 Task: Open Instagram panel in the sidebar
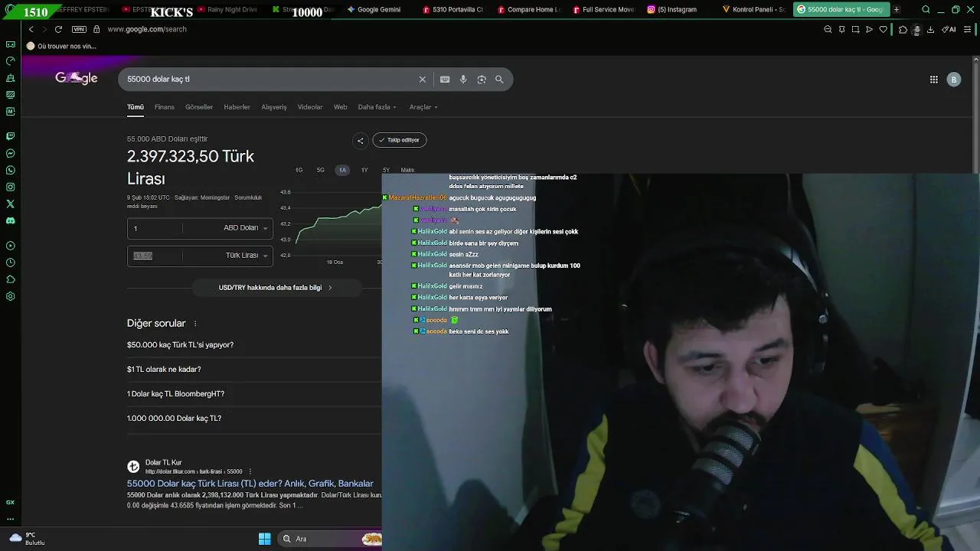point(10,187)
